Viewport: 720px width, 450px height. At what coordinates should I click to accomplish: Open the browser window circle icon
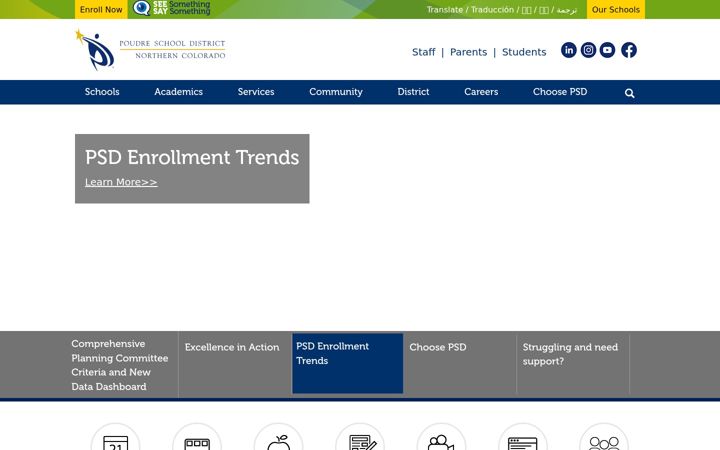(x=523, y=437)
